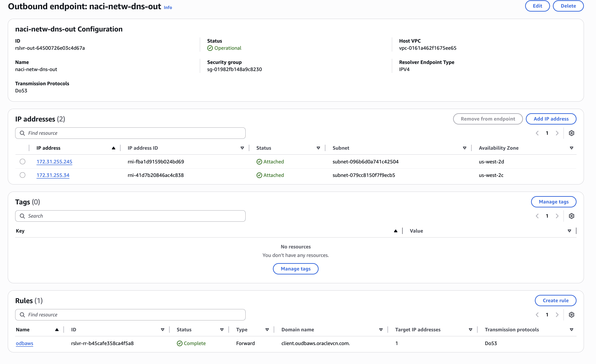Select radio button for 172.31.255.34

[23, 175]
